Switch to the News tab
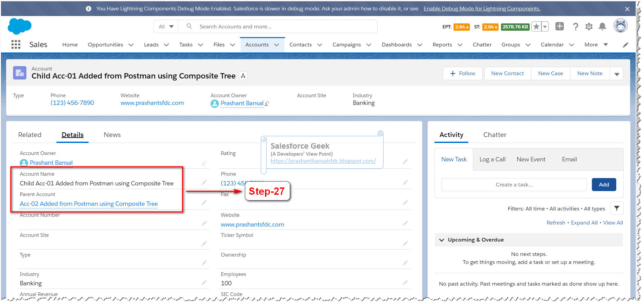The width and height of the screenshot is (644, 304). [112, 135]
